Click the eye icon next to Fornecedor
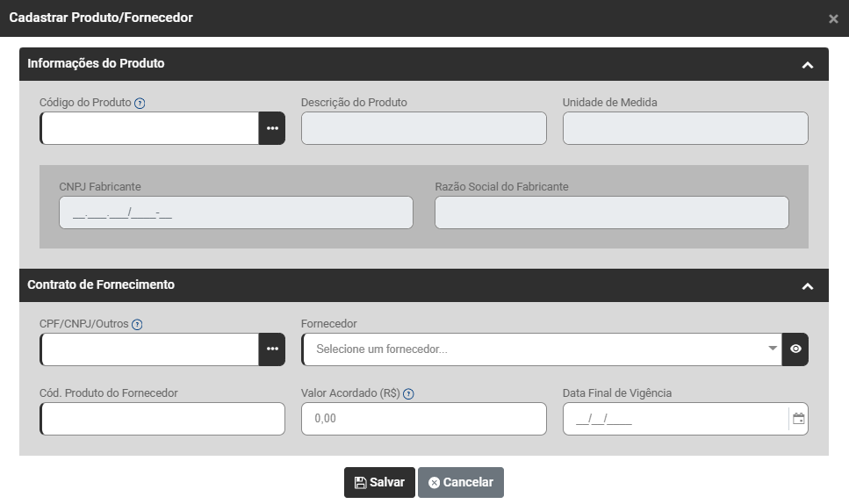 tap(795, 349)
